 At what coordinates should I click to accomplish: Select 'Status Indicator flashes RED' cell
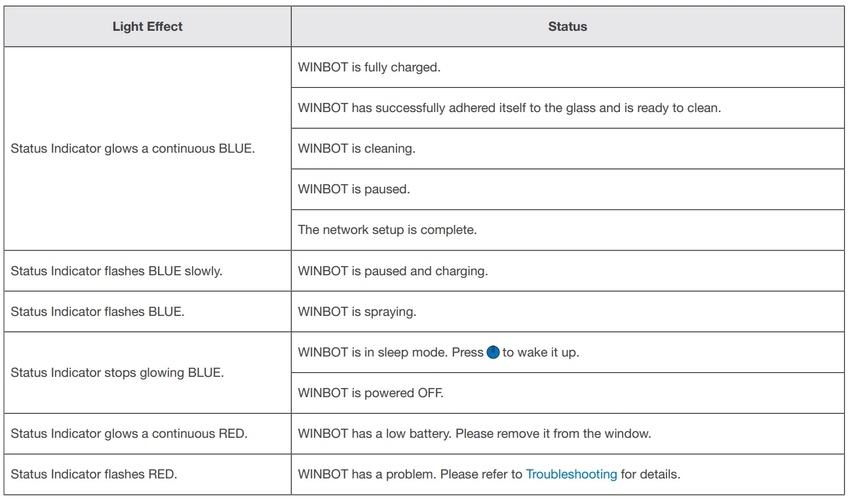point(94,474)
